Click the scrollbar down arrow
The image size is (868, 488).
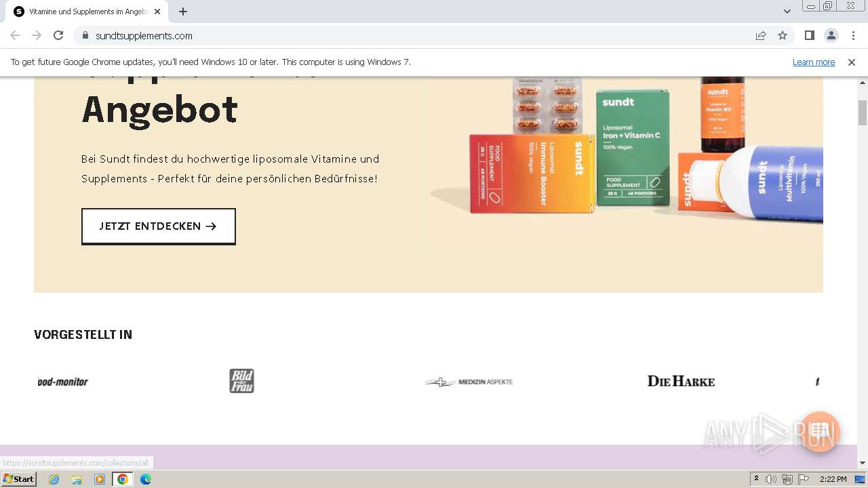coord(863,463)
